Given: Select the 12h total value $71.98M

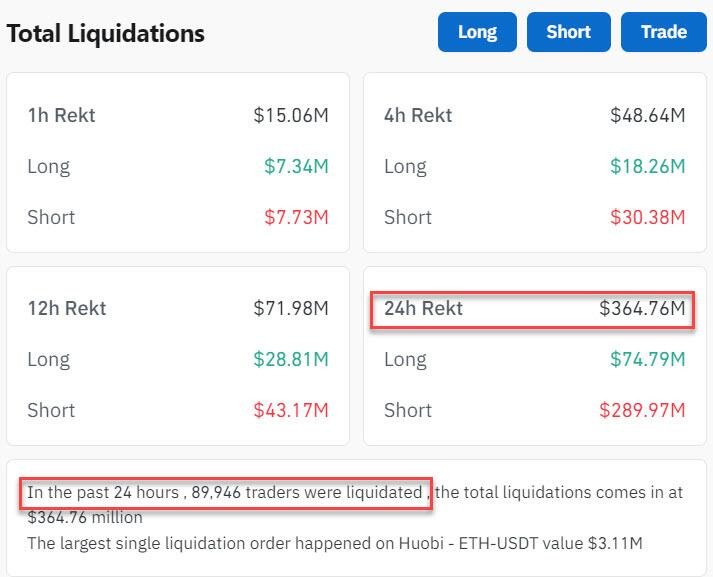Looking at the screenshot, I should tap(291, 309).
